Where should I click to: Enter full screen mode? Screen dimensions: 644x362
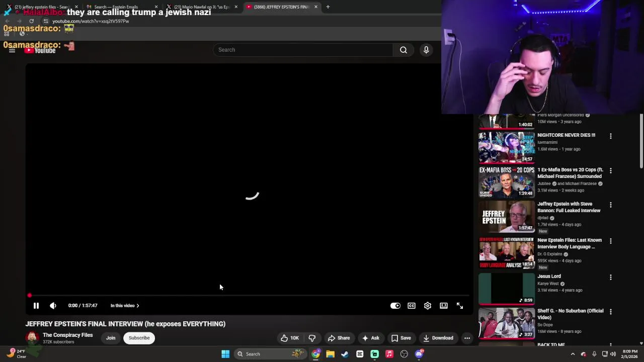pyautogui.click(x=460, y=306)
